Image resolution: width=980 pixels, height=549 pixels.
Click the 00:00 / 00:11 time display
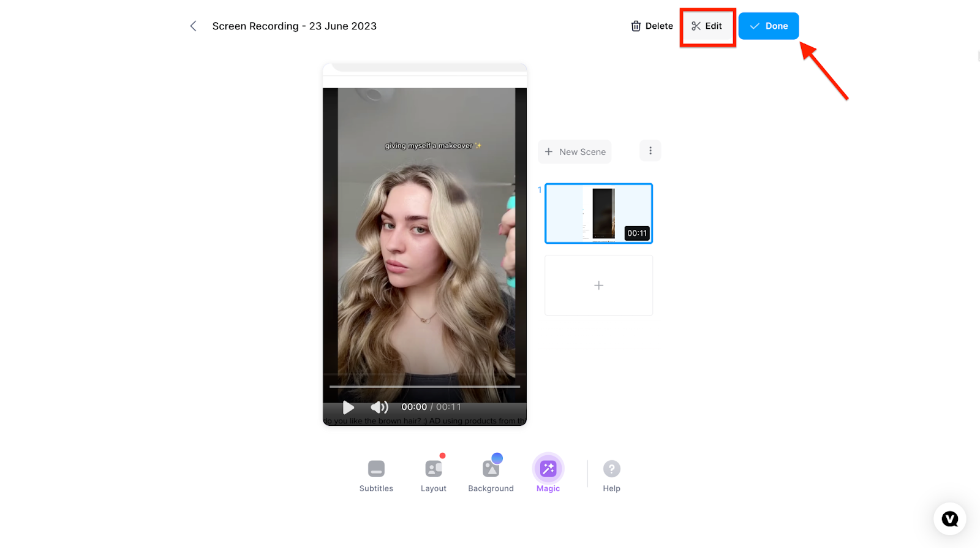click(431, 407)
